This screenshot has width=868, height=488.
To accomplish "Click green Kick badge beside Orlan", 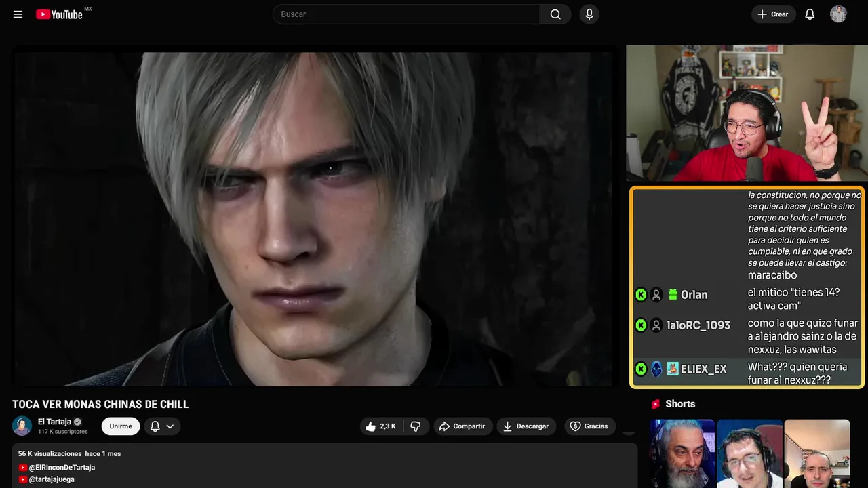I will pyautogui.click(x=641, y=295).
